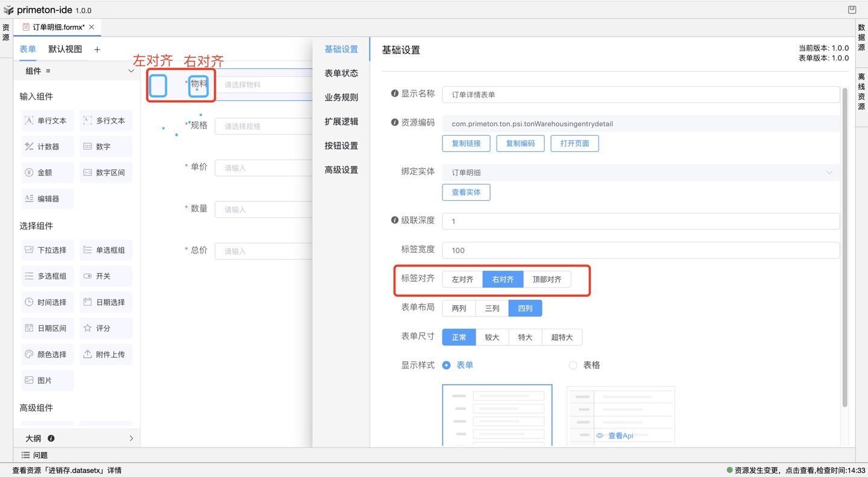868x477 pixels.
Task: Select the 评分 star icon
Action: 87,328
